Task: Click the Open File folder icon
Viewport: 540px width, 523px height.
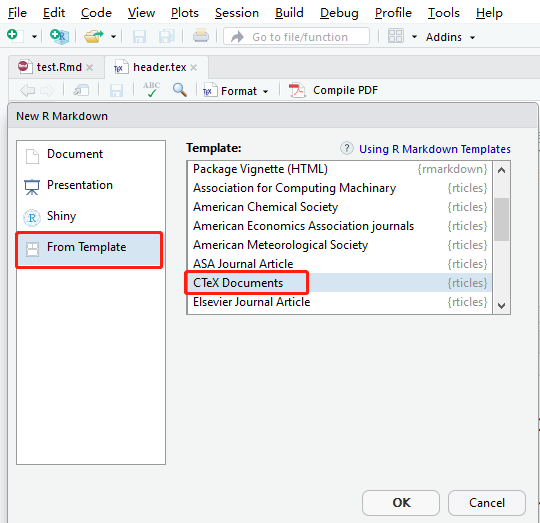Action: (x=94, y=36)
